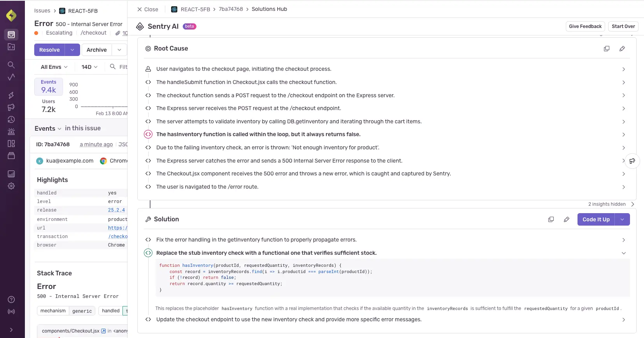644x338 pixels.
Task: Click the mechanism generic tag
Action: click(x=66, y=311)
